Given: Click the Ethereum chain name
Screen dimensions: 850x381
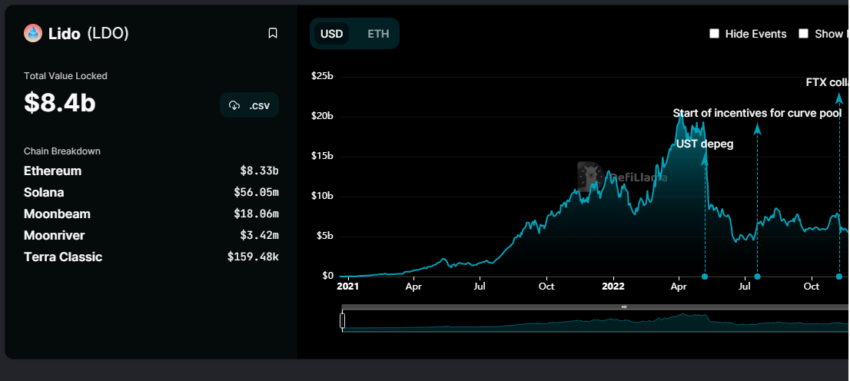Looking at the screenshot, I should click(53, 171).
